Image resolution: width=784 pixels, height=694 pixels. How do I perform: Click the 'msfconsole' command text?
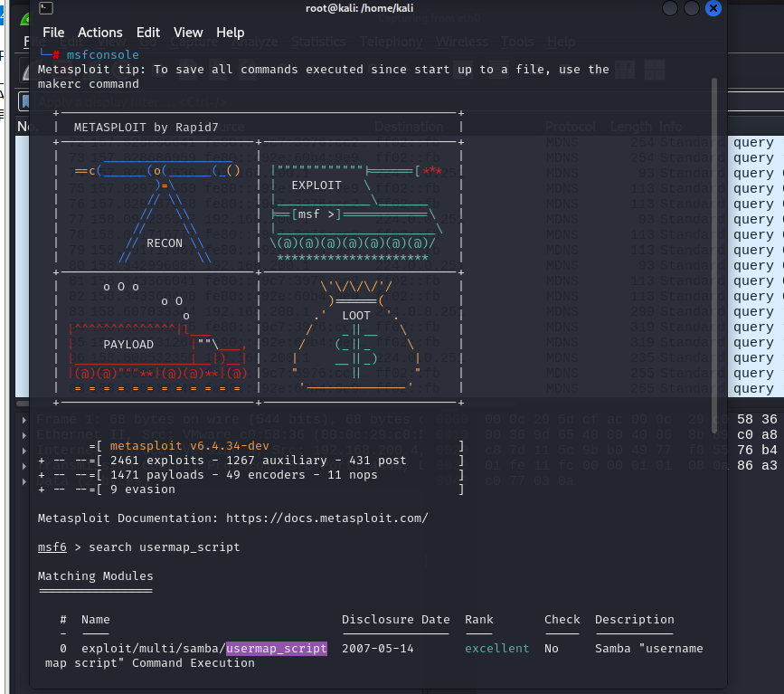pyautogui.click(x=102, y=54)
